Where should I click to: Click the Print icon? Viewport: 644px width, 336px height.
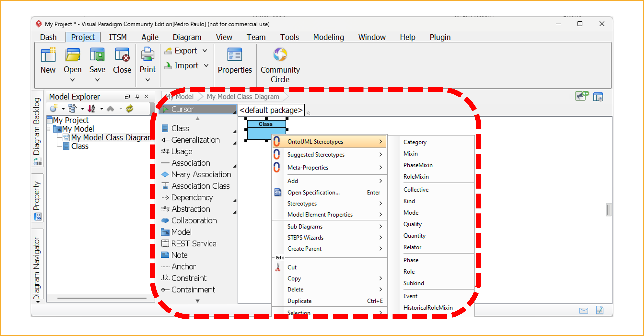click(x=148, y=54)
